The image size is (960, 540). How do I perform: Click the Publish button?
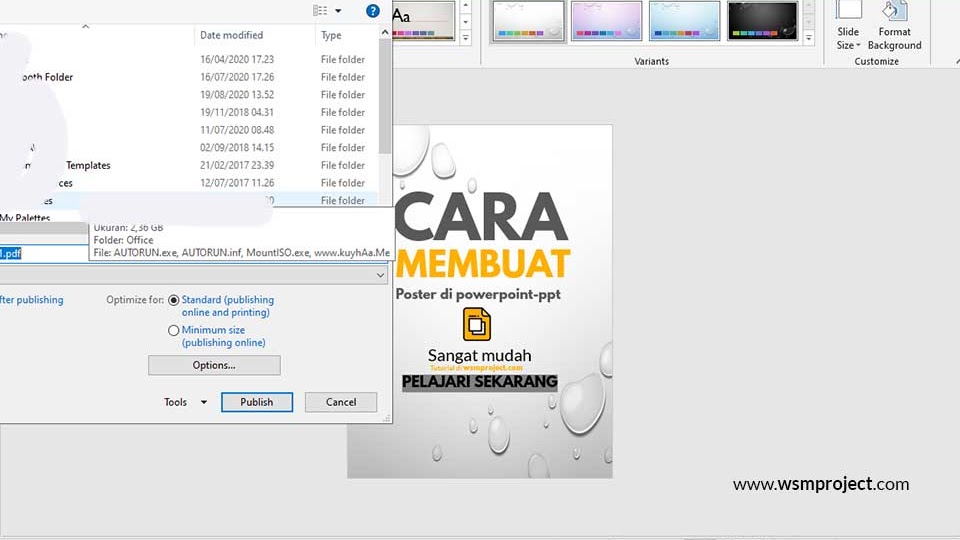[x=257, y=402]
